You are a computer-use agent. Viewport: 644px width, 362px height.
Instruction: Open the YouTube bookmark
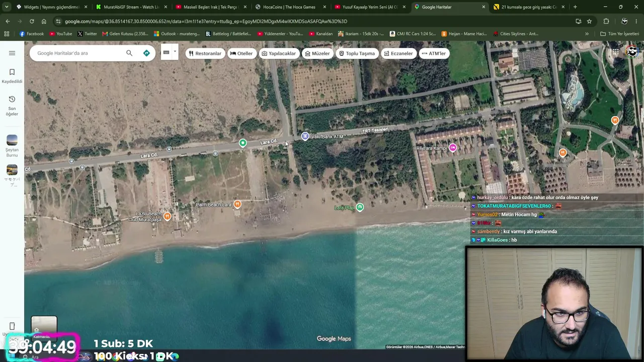[60, 34]
